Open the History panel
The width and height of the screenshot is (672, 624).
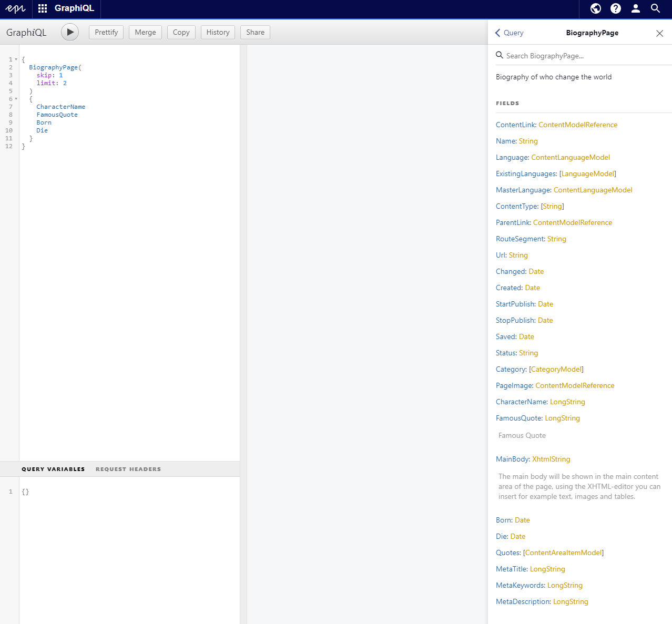coord(218,32)
